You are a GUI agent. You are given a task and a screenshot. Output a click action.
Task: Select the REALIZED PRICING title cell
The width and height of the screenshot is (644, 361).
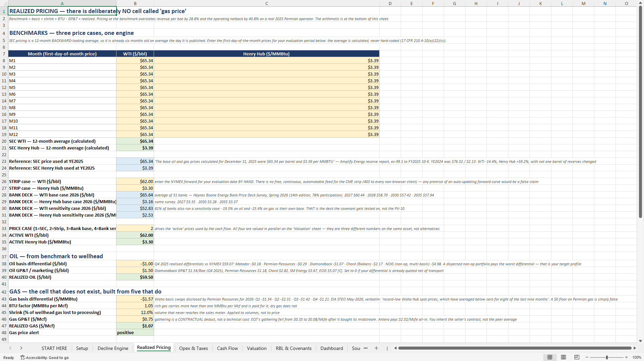tap(62, 11)
